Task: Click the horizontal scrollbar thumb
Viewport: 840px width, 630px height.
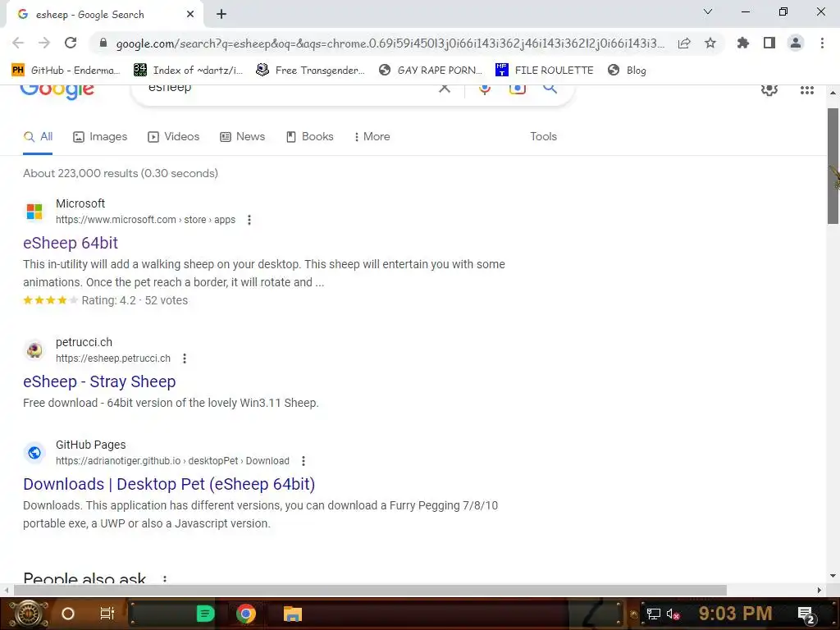Action: [x=370, y=590]
